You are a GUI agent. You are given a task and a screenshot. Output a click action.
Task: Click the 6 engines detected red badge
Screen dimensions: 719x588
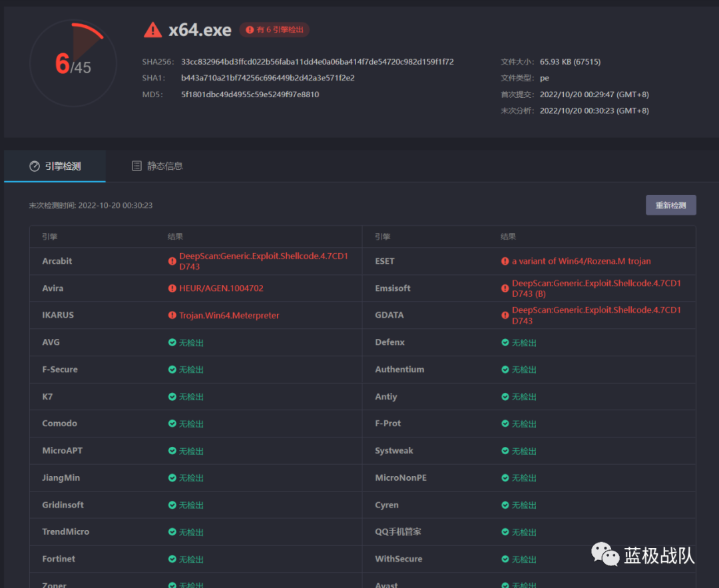(274, 30)
